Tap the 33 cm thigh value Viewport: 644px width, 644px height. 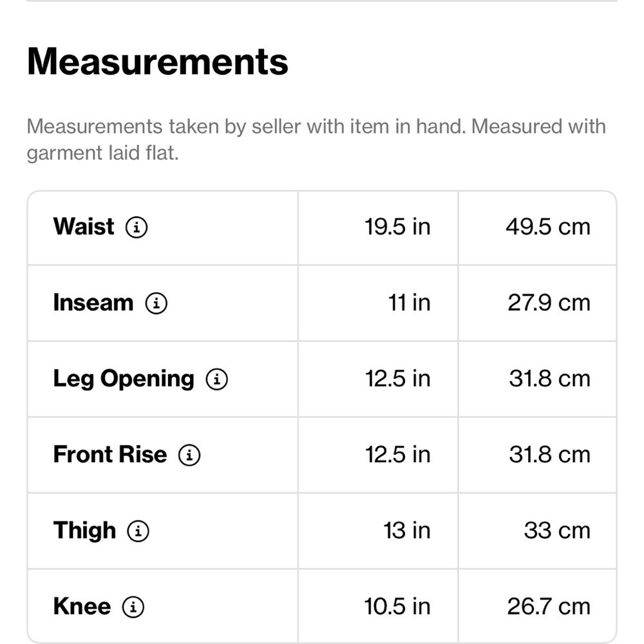pyautogui.click(x=557, y=531)
